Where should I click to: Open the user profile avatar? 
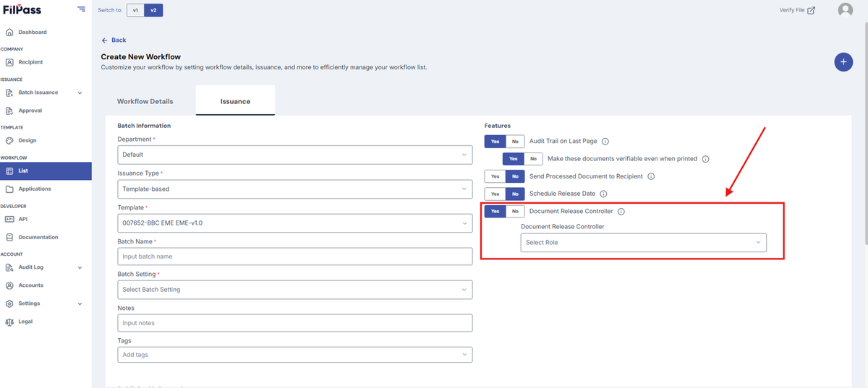[x=845, y=10]
